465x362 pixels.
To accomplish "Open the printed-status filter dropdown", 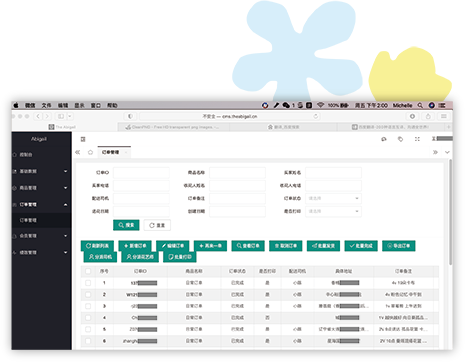I will pyautogui.click(x=333, y=211).
